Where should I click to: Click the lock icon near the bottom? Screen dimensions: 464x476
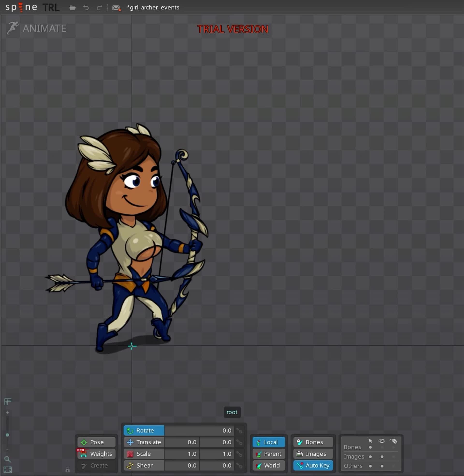tap(67, 470)
